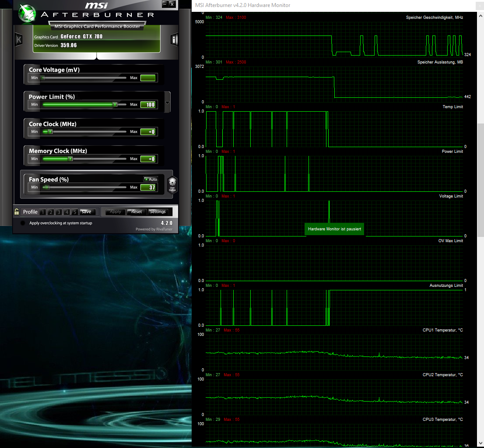The height and width of the screenshot is (448, 484).
Task: Click the Speicher Geschwindigkeit graph
Action: (x=334, y=39)
